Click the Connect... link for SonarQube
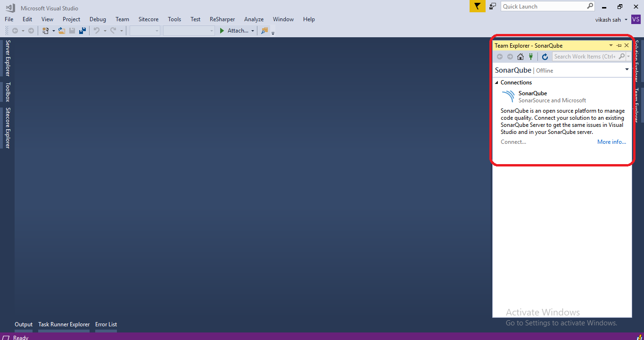This screenshot has width=644, height=340. click(x=513, y=142)
